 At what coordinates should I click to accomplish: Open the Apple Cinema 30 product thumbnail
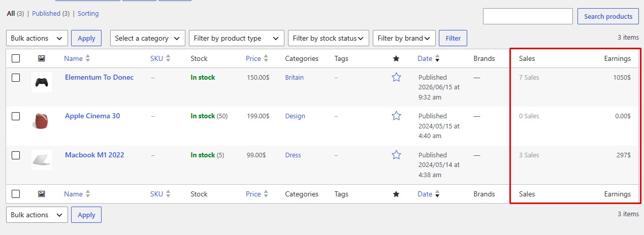pyautogui.click(x=42, y=121)
